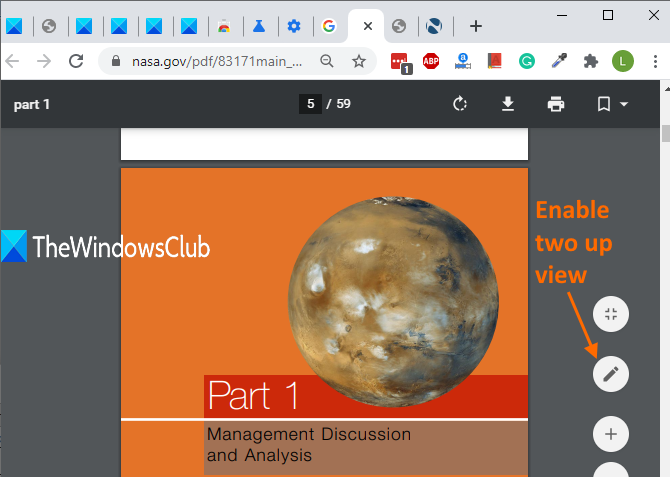
Task: Minimize the browser window
Action: point(562,15)
